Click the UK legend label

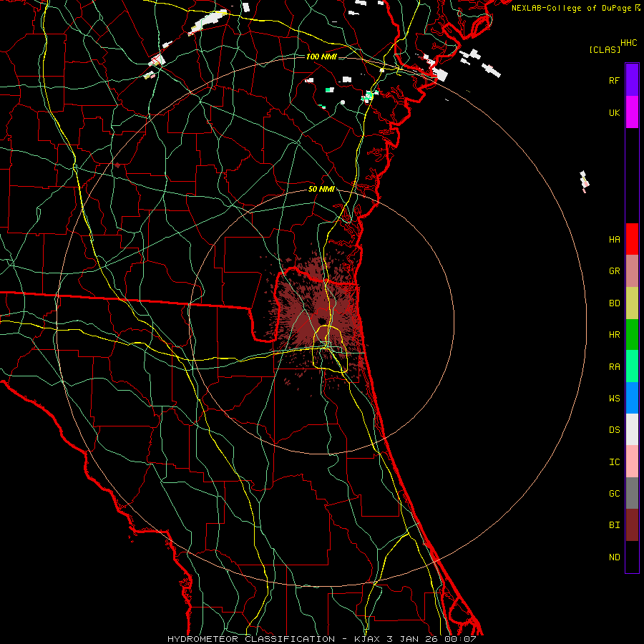click(615, 112)
